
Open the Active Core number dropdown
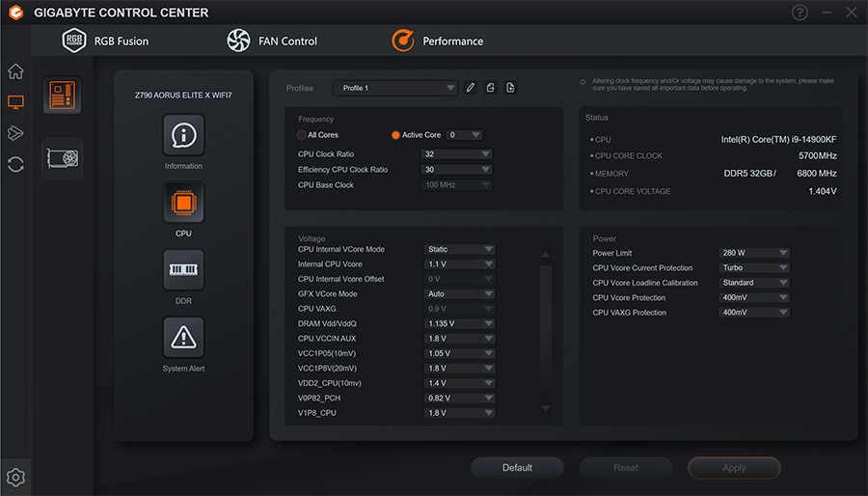pos(464,135)
